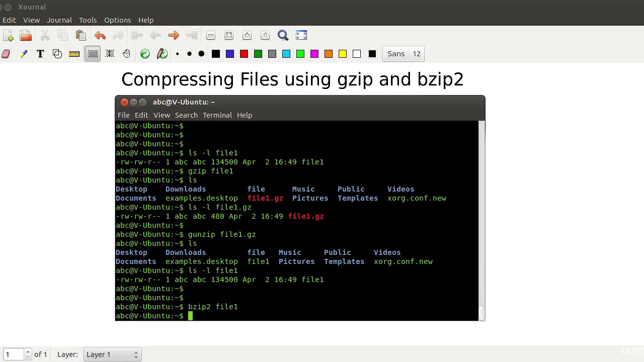
Task: Select the Ruler tool
Action: click(x=74, y=54)
